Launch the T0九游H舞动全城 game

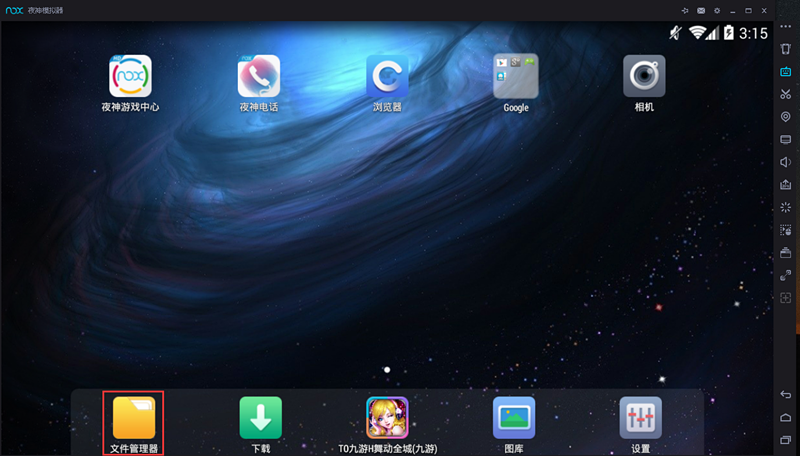tap(387, 418)
